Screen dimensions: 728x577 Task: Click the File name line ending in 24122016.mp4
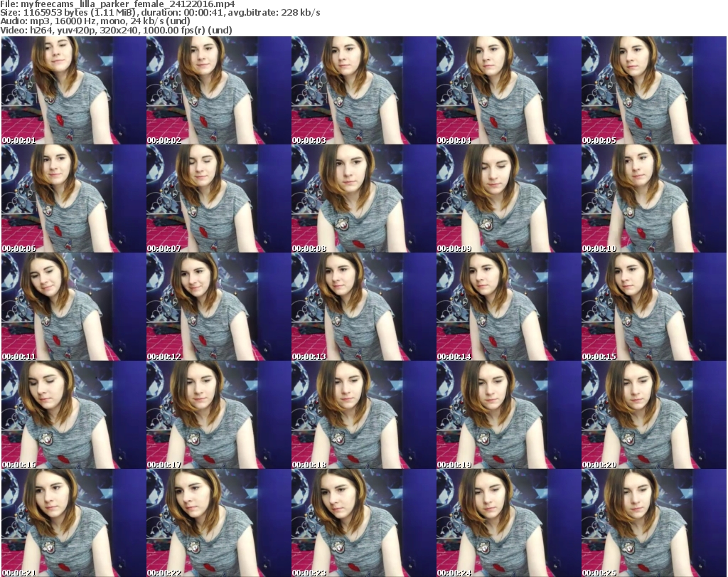(x=117, y=4)
